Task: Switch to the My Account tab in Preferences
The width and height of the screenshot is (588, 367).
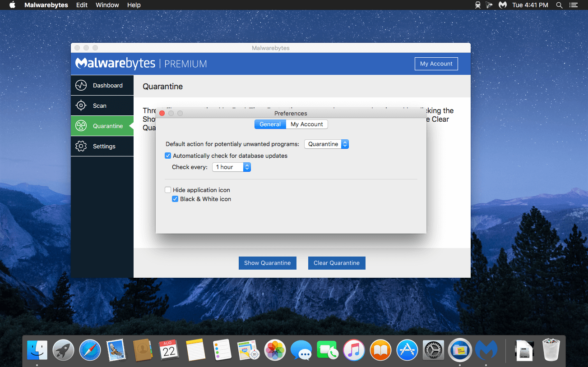Action: click(x=307, y=124)
